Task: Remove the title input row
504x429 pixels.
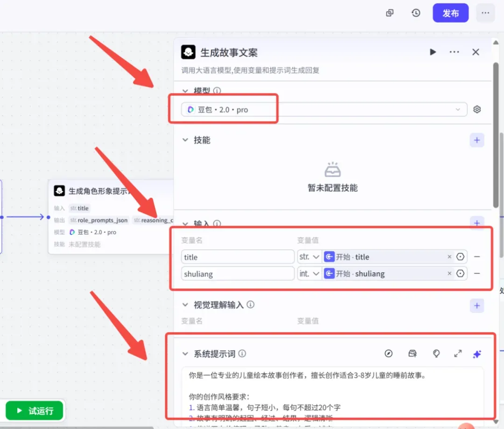Action: 477,257
